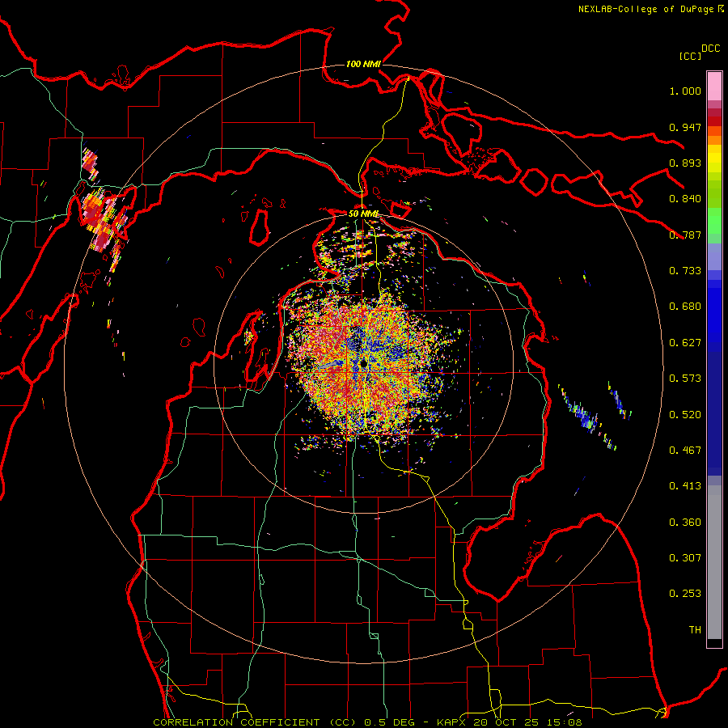The width and height of the screenshot is (728, 728).
Task: Select the 0.947 scale value
Action: [x=685, y=127]
